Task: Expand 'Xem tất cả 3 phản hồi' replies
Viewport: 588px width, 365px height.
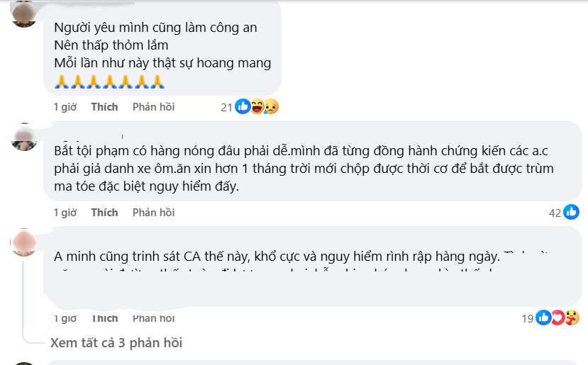Action: point(116,343)
